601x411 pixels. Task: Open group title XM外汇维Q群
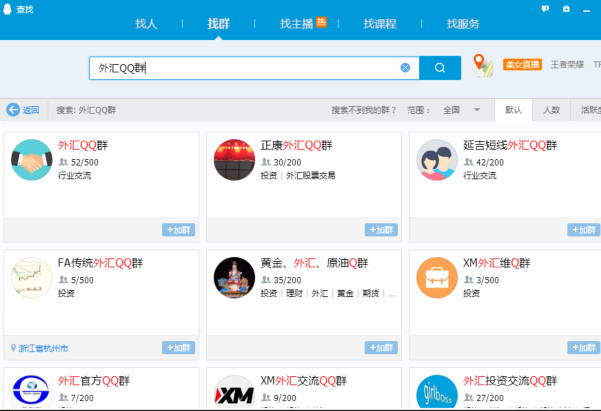pyautogui.click(x=496, y=263)
